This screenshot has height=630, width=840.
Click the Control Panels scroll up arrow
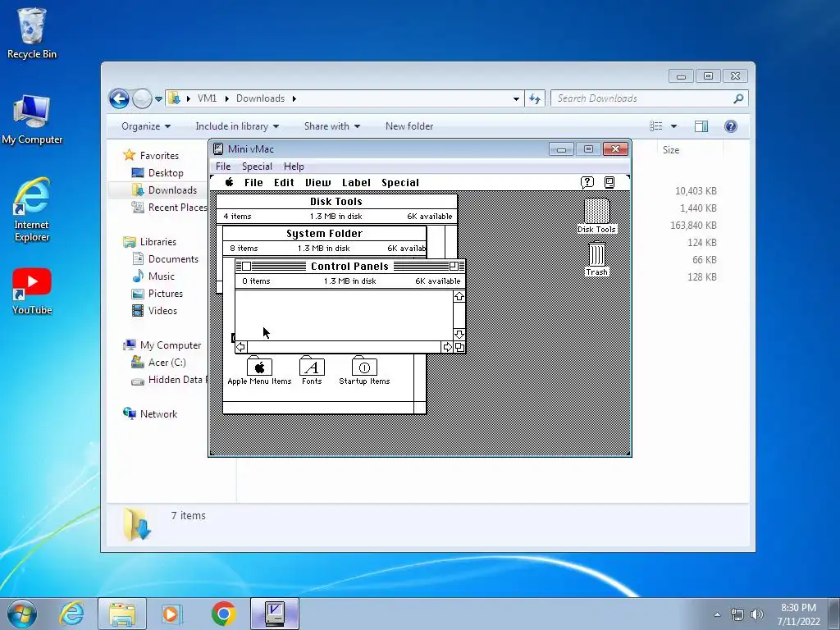tap(459, 296)
